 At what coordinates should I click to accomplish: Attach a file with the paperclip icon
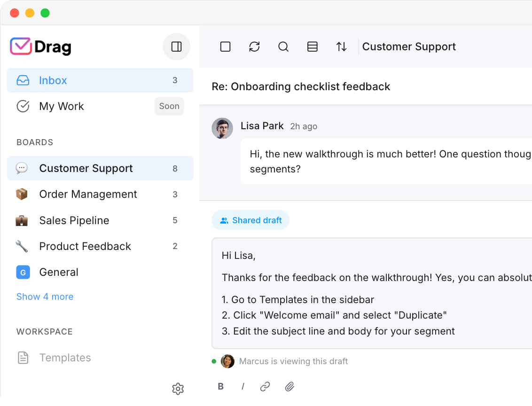pos(289,386)
